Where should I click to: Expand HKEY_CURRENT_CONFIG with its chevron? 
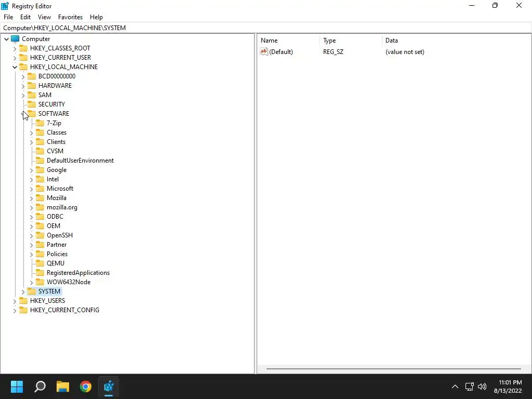(x=15, y=311)
